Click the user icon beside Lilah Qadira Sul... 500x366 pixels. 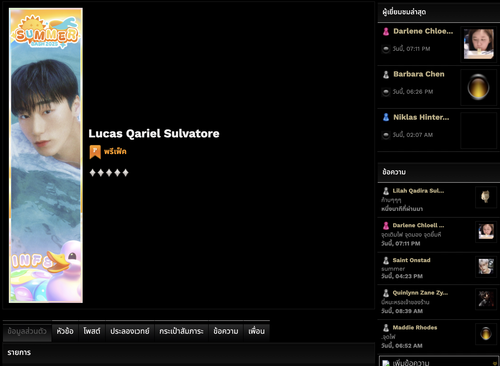click(x=386, y=191)
